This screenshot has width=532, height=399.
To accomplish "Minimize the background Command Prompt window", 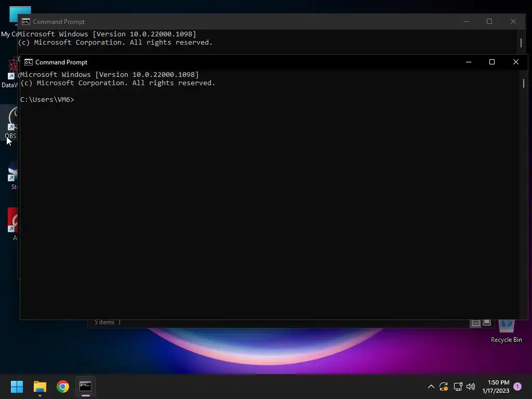I will (466, 21).
